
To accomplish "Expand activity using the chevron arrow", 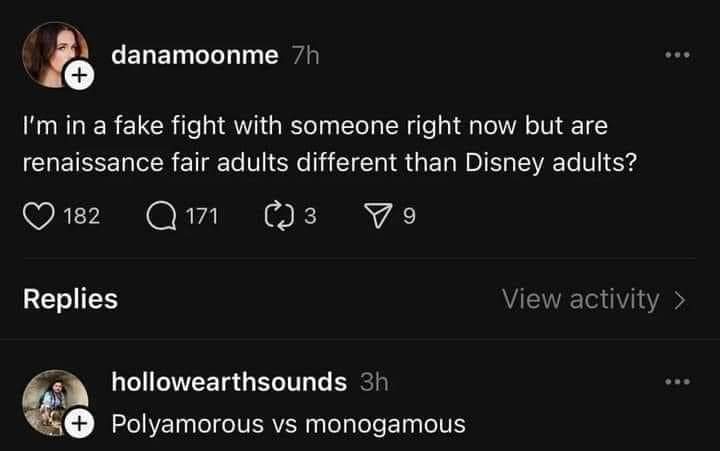I will point(680,299).
